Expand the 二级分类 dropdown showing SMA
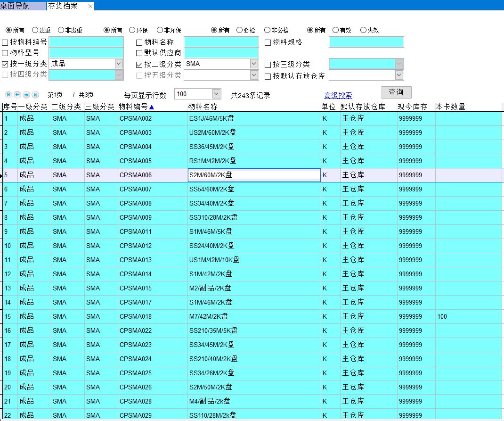 tap(254, 64)
